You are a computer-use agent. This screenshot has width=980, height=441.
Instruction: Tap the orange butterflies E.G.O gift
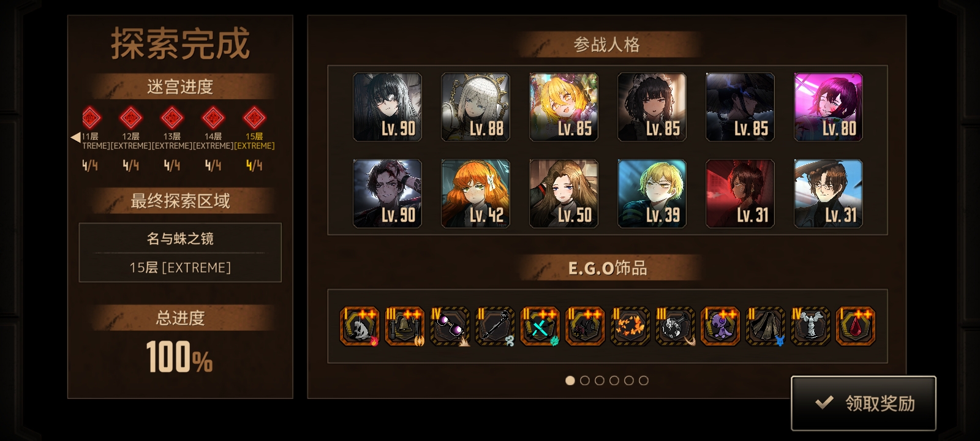point(630,326)
